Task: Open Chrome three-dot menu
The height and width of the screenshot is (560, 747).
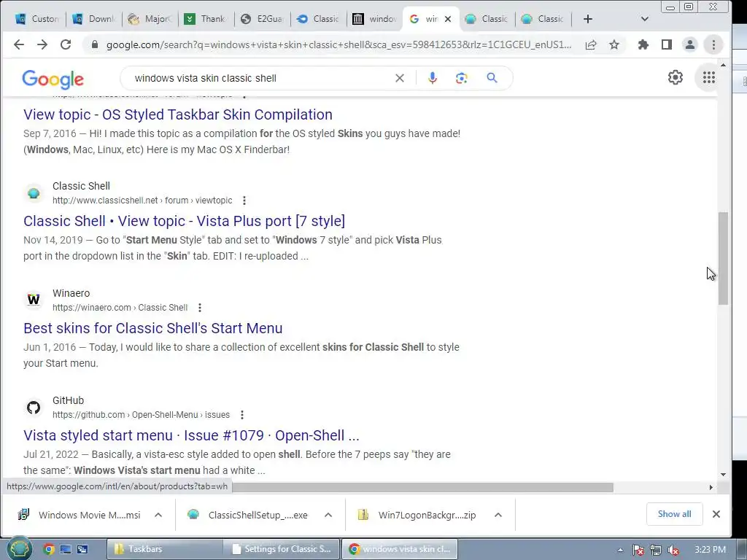Action: click(713, 44)
